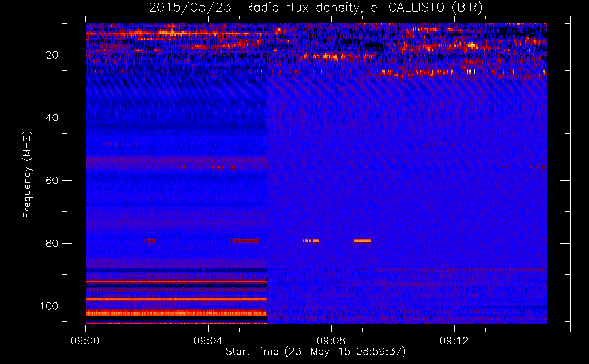
Task: Click the "Frequency (MHZ)" axis label
Action: click(x=27, y=175)
